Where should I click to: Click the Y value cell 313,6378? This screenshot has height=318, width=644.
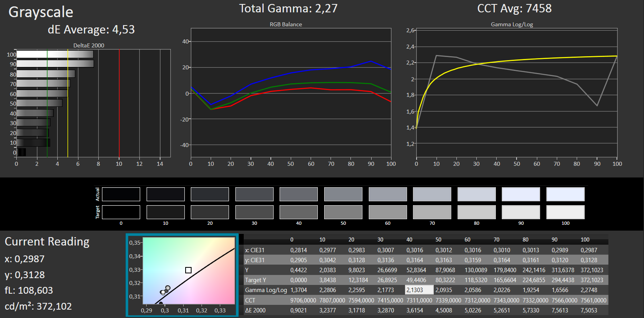point(563,270)
